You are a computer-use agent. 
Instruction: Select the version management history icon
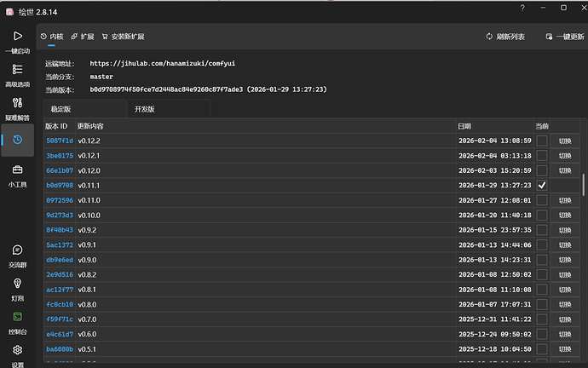pyautogui.click(x=17, y=140)
